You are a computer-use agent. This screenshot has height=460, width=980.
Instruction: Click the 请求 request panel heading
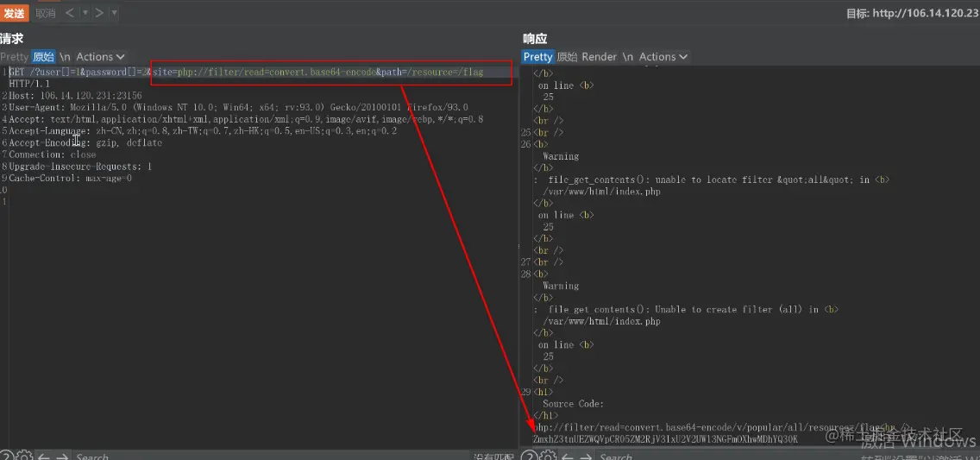coord(12,39)
